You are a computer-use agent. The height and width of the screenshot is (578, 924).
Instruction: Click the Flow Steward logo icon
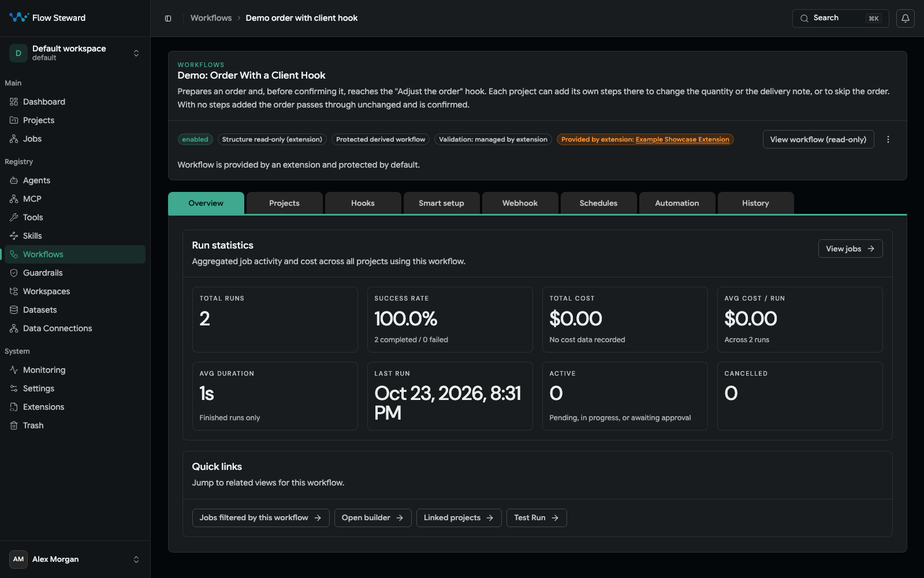(x=18, y=17)
